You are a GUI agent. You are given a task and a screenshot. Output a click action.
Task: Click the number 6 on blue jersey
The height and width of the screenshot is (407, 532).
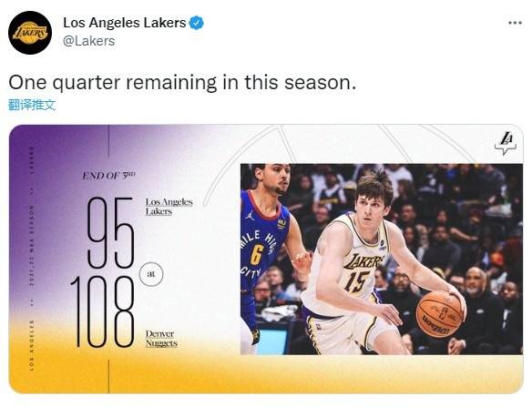(x=257, y=255)
